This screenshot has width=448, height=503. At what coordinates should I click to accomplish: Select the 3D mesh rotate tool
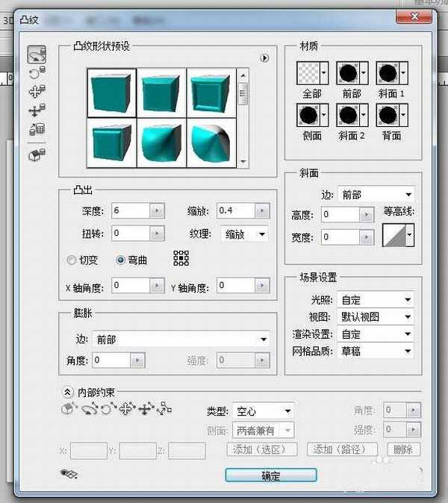click(37, 54)
